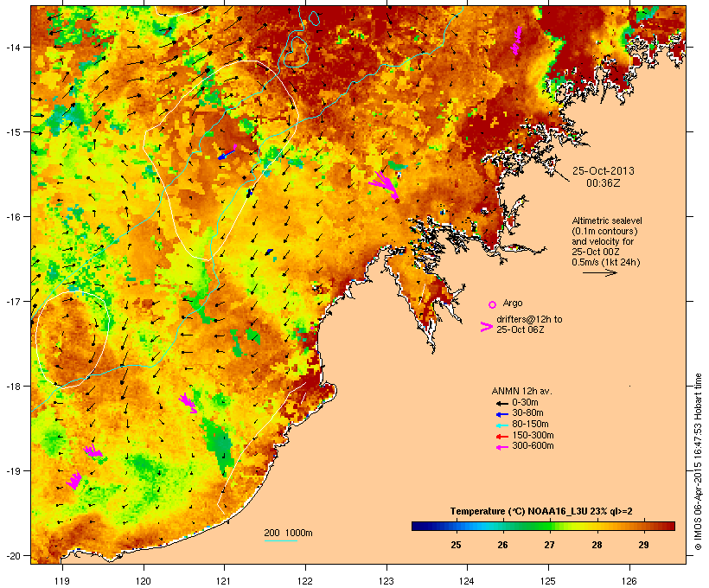
Task: Click the magenta drifter chevron legend symbol
Action: point(487,327)
